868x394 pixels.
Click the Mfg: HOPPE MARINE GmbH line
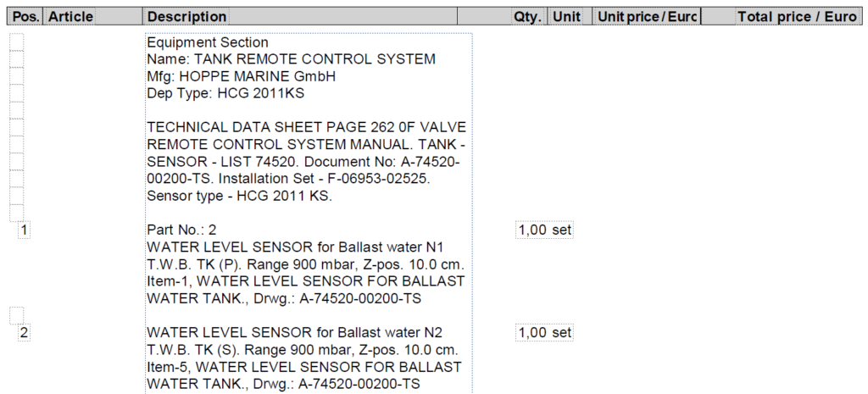pos(241,77)
